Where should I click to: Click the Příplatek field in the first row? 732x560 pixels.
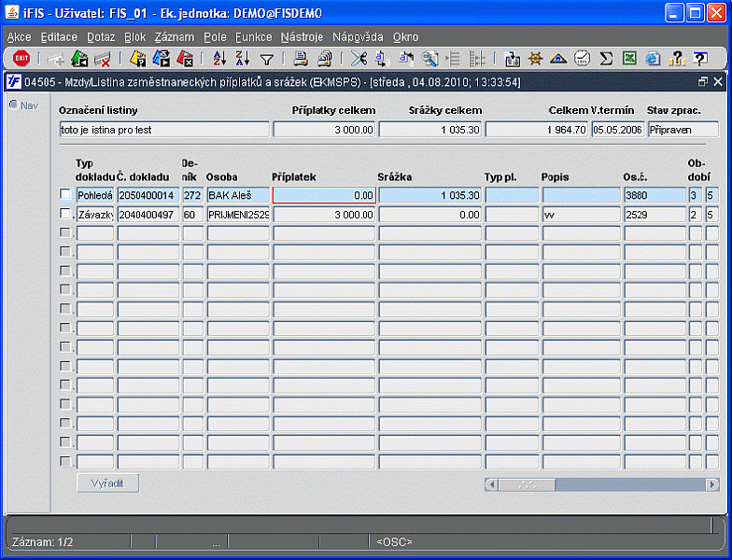[x=323, y=195]
